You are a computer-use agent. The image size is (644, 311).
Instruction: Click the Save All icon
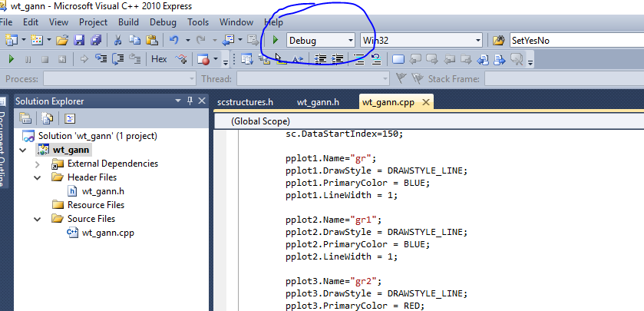pyautogui.click(x=96, y=40)
